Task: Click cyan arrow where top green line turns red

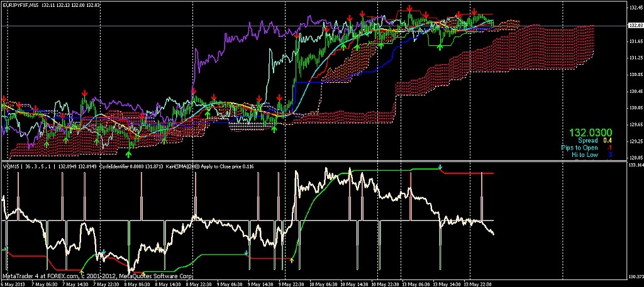Action: (440, 167)
